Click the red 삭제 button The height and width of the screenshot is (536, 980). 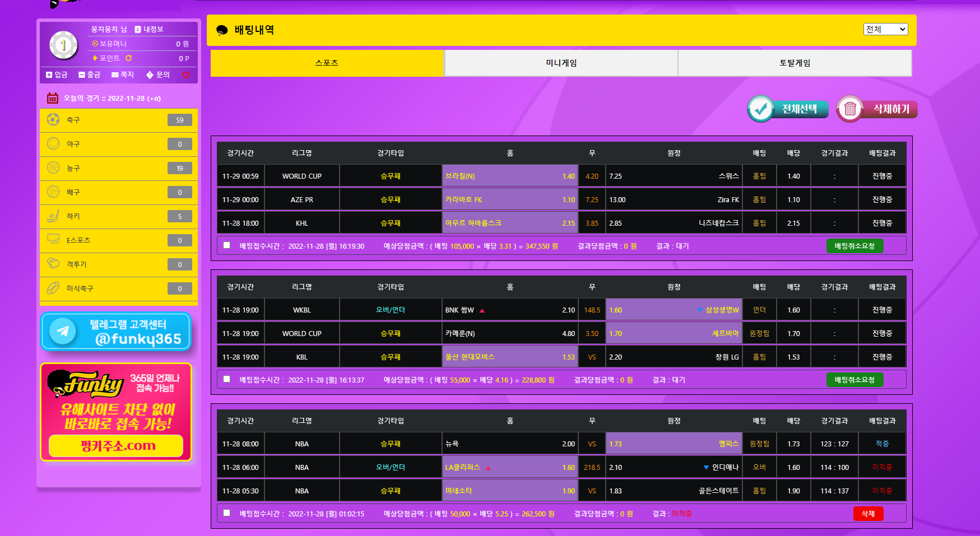tap(868, 514)
